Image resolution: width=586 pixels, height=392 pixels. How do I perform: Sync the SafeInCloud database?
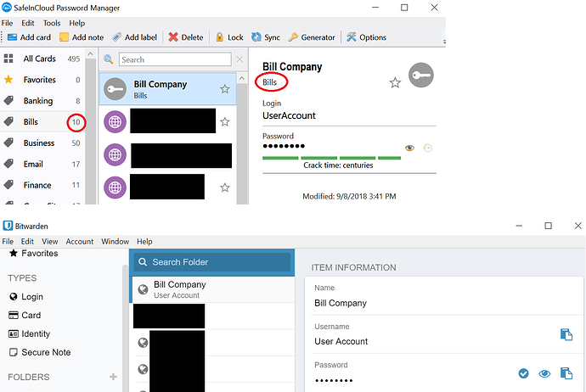tap(266, 37)
